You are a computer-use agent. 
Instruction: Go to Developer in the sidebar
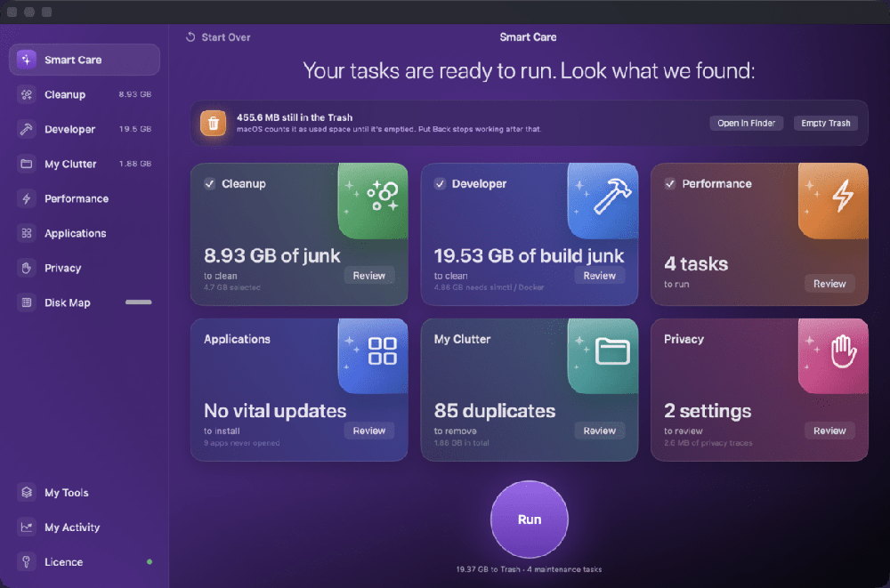85,129
